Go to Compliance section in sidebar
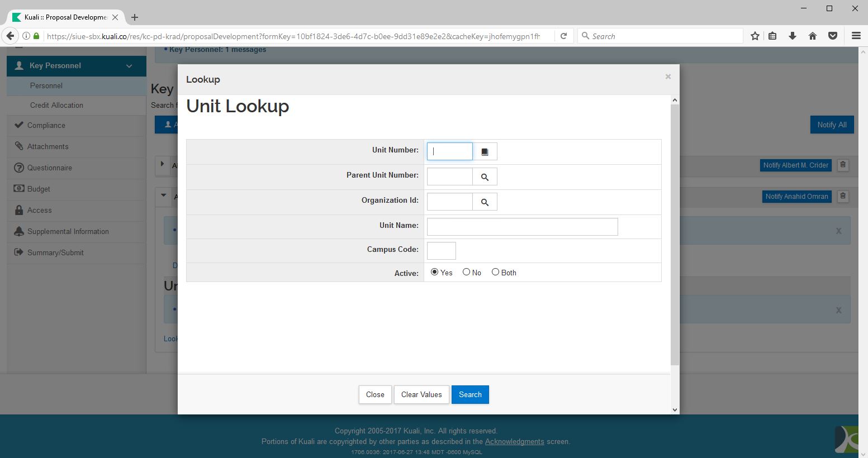This screenshot has height=458, width=868. (46, 125)
